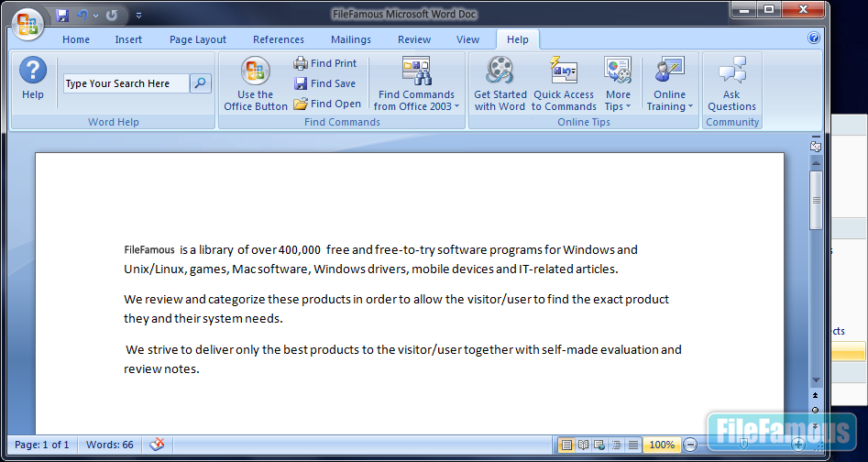
Task: Open the Home ribbon tab
Action: click(x=76, y=39)
